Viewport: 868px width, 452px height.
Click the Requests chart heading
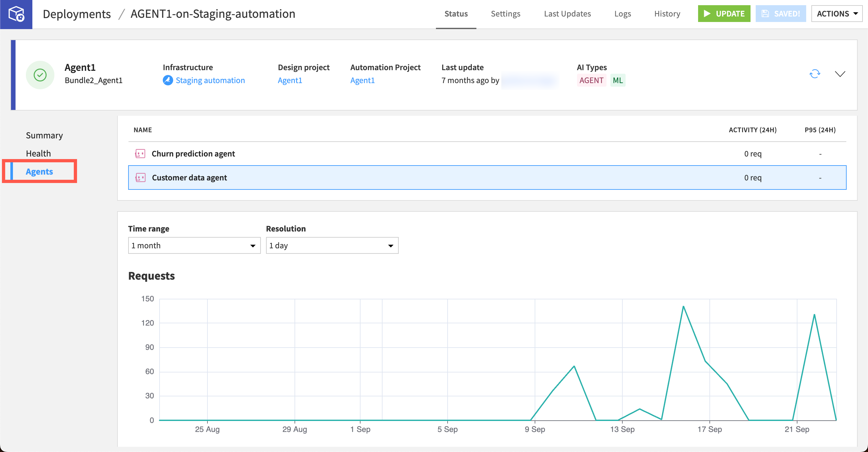pyautogui.click(x=151, y=276)
